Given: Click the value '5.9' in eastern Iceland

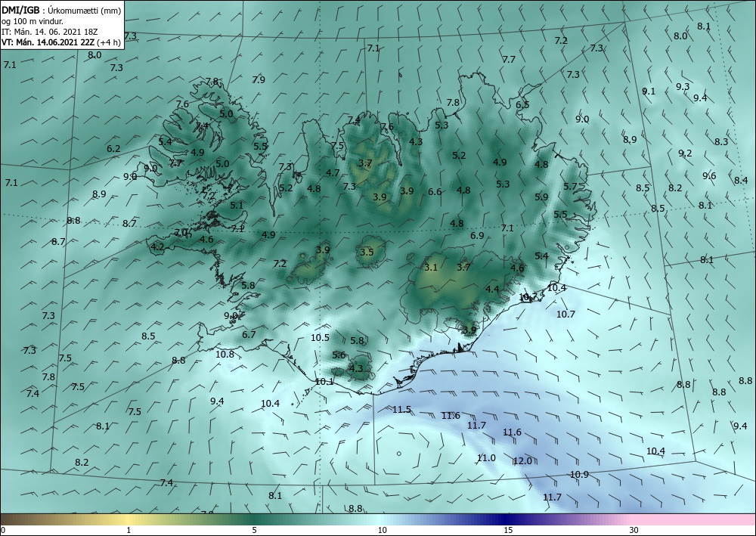Looking at the screenshot, I should [541, 197].
